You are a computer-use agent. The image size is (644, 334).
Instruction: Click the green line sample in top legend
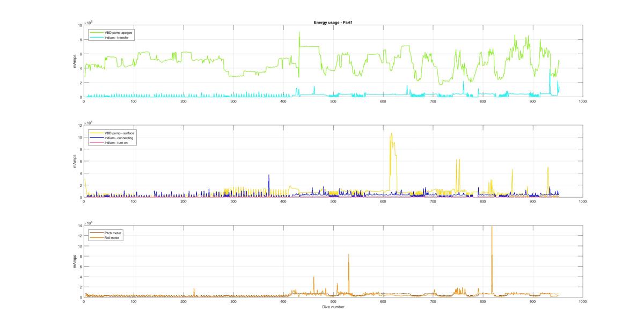coord(97,32)
